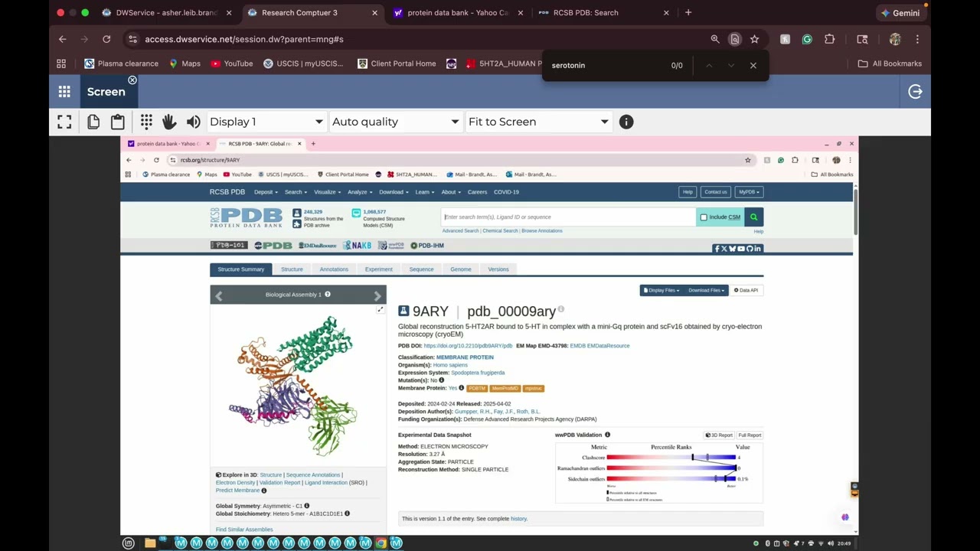This screenshot has width=980, height=551.
Task: Open the Visualize menu on RCSB PDB
Action: click(x=327, y=192)
